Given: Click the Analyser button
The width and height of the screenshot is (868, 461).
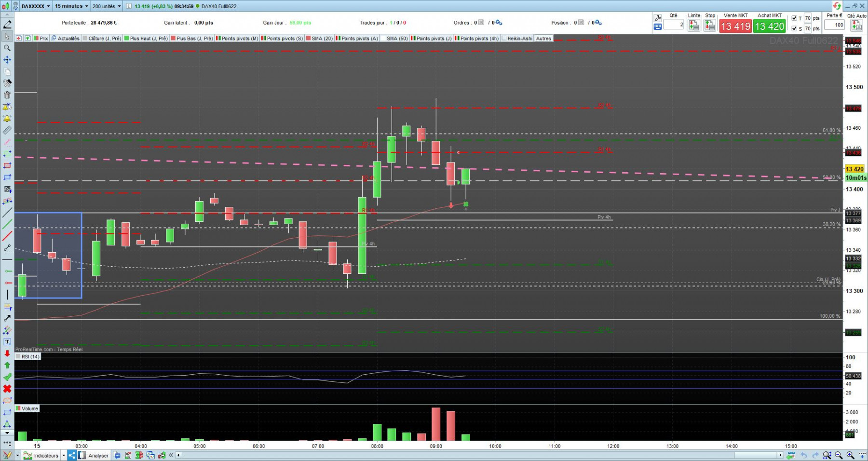Looking at the screenshot, I should click(x=94, y=455).
